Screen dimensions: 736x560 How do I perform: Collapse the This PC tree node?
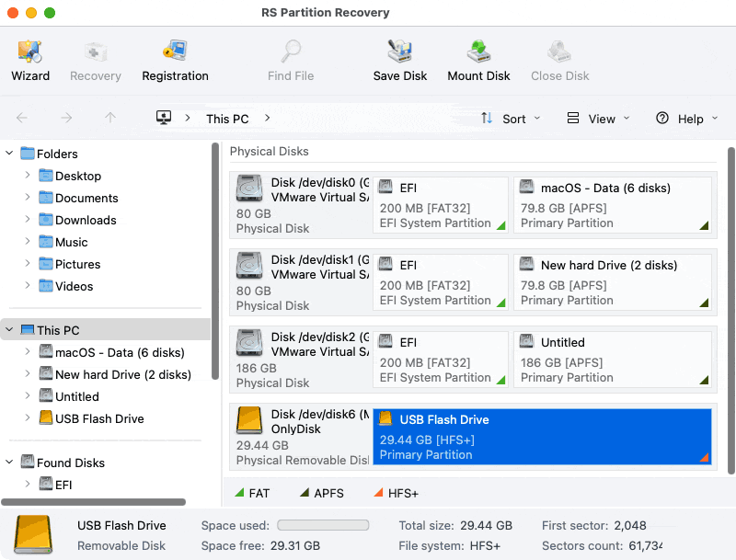pos(10,330)
